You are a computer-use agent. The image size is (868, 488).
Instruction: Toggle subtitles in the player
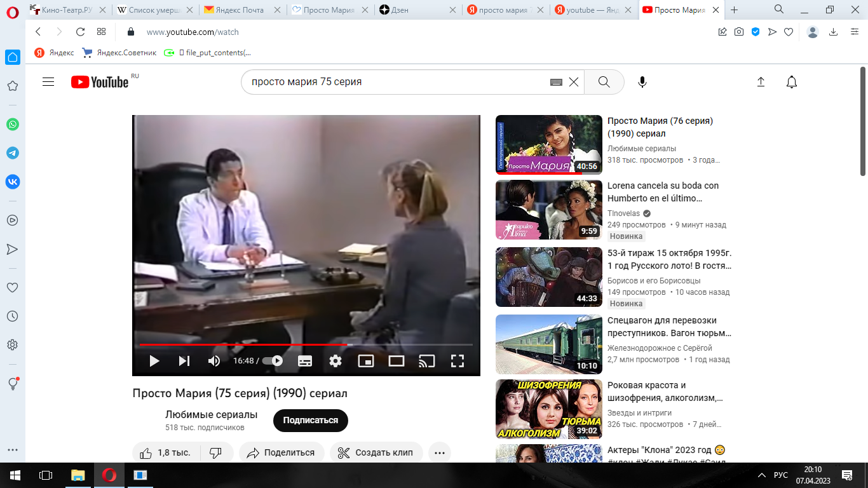click(x=305, y=361)
